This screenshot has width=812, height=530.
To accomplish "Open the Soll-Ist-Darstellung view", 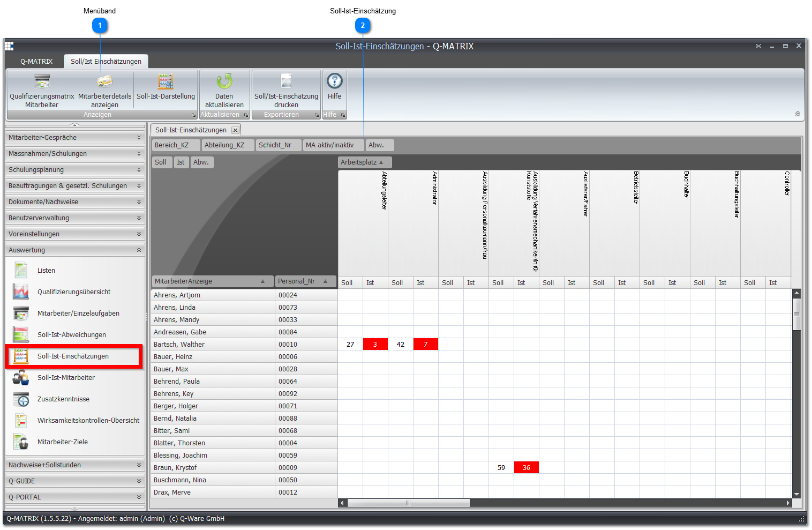I will [166, 87].
